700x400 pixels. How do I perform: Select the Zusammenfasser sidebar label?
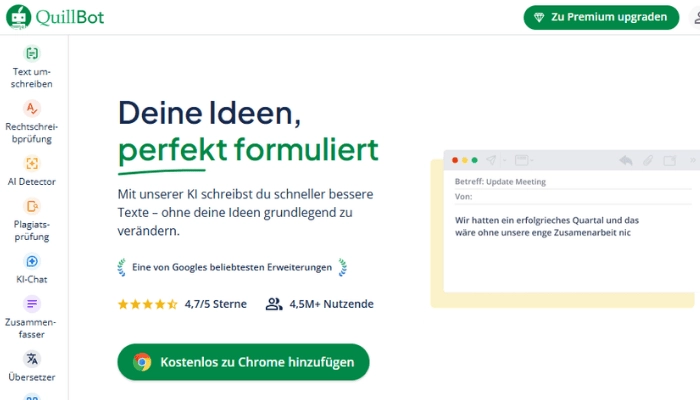(31, 328)
